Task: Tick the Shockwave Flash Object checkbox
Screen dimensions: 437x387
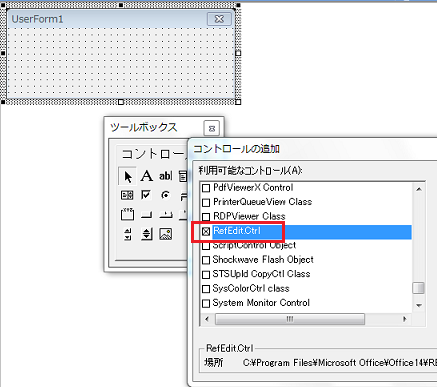Action: point(206,260)
